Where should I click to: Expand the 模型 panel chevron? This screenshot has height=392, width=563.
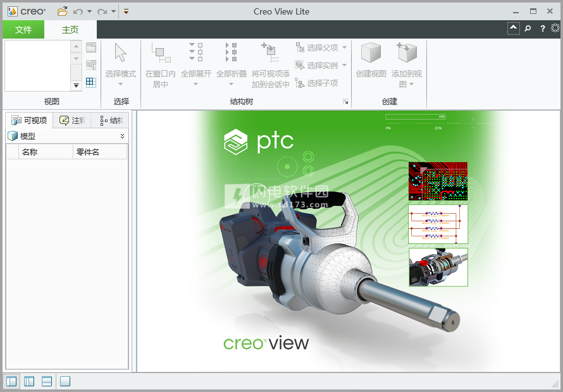click(x=123, y=136)
